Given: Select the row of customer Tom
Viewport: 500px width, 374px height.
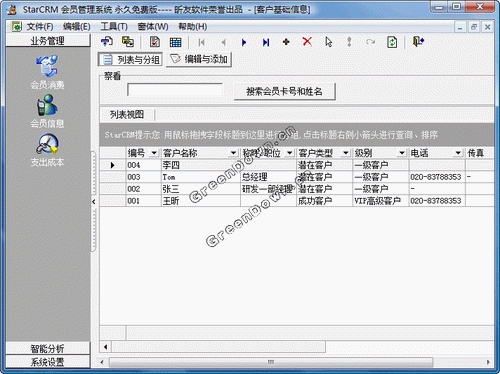Looking at the screenshot, I should click(x=297, y=177).
